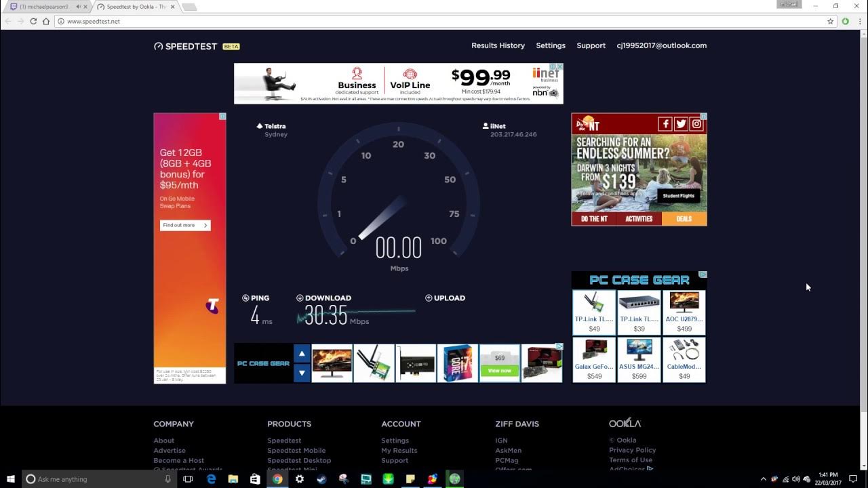This screenshot has height=488, width=868.
Task: Open Support in Speedtest header
Action: click(591, 45)
